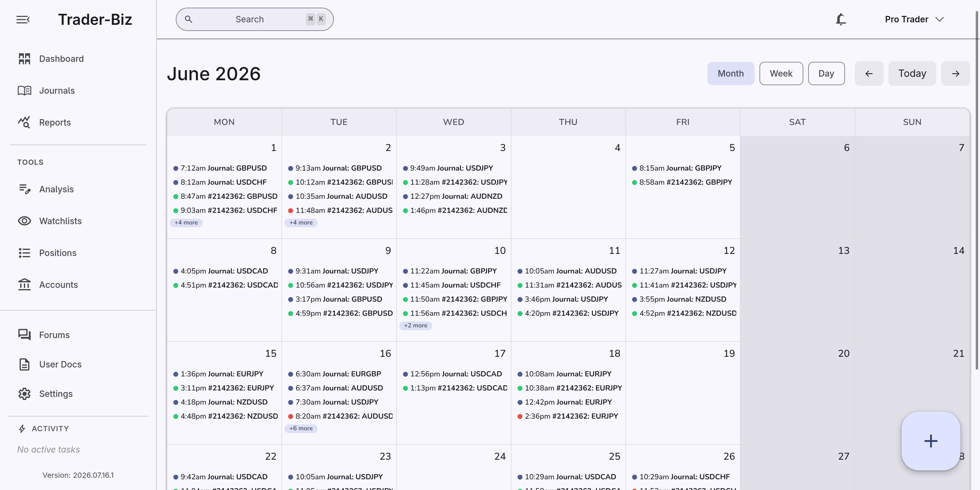Open 10:38am #2142362: EURJPY event
The image size is (980, 490).
568,388
